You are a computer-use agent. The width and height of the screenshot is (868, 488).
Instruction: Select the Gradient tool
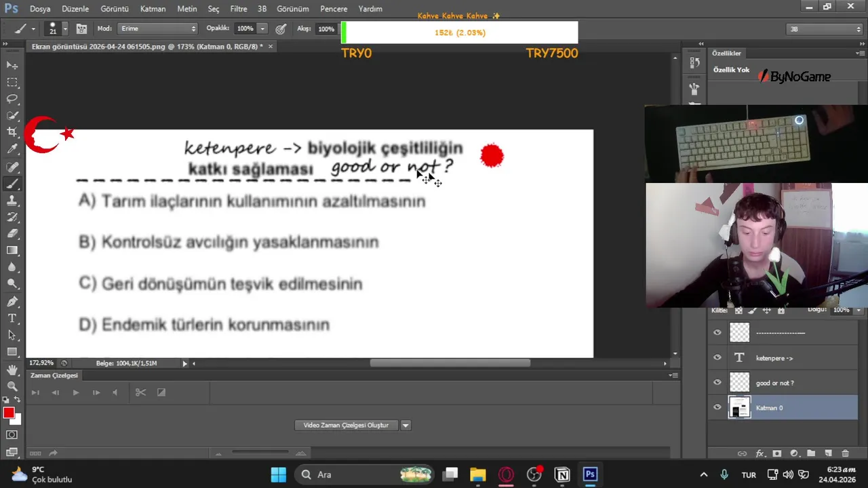(x=12, y=251)
